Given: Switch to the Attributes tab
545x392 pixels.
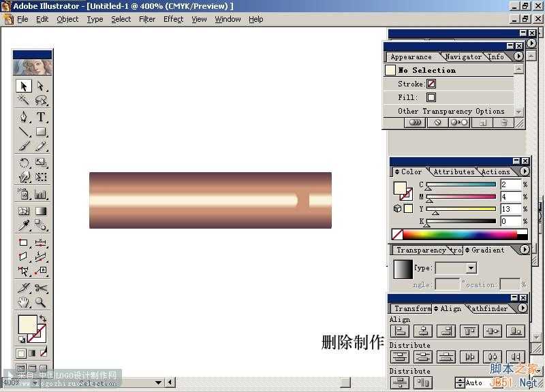Looking at the screenshot, I should coord(452,171).
